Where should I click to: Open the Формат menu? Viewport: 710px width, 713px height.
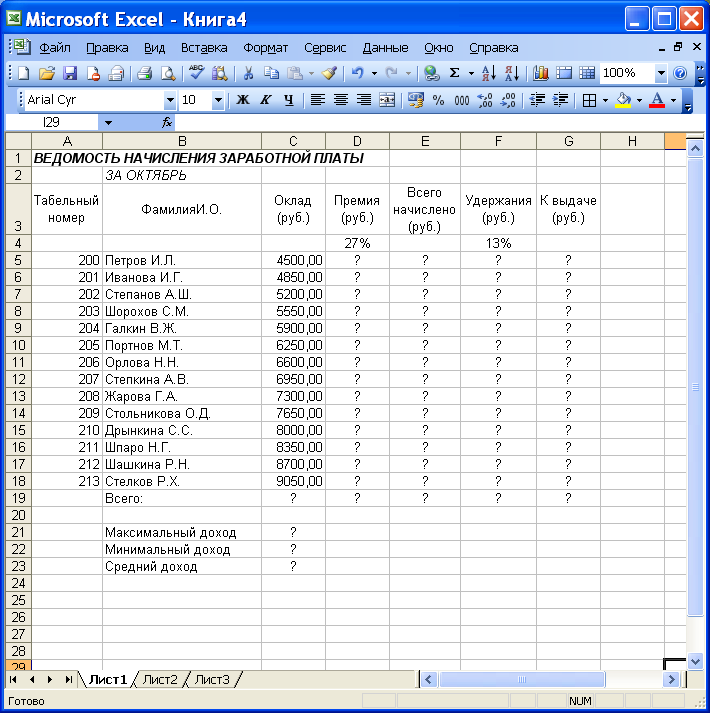pyautogui.click(x=266, y=48)
